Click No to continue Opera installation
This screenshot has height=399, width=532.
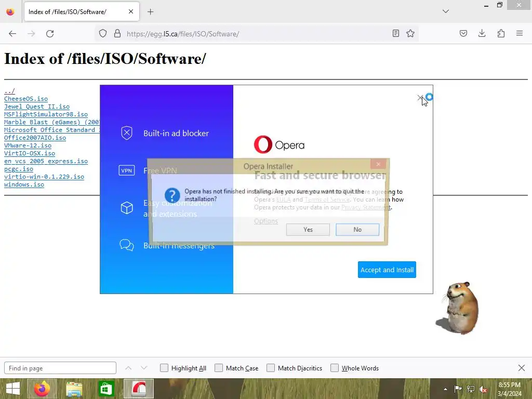357,230
